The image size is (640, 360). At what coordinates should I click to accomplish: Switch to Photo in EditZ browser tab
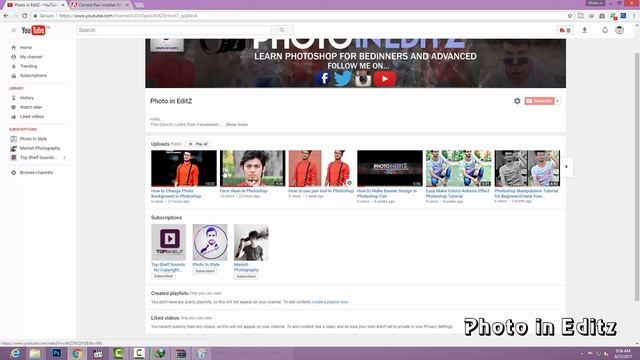click(35, 5)
